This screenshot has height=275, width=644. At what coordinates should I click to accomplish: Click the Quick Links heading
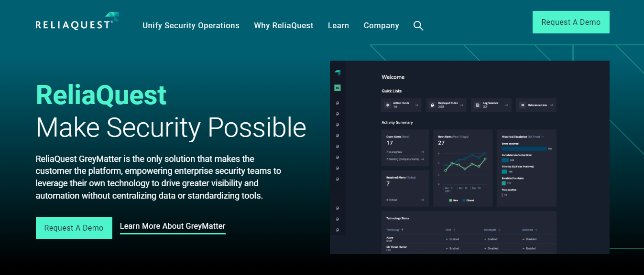pyautogui.click(x=392, y=91)
